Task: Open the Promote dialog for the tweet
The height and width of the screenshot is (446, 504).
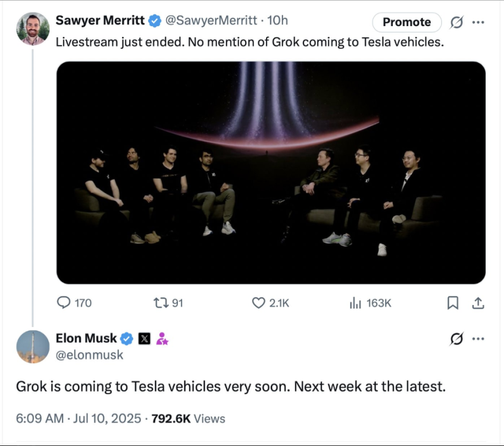Action: point(406,22)
